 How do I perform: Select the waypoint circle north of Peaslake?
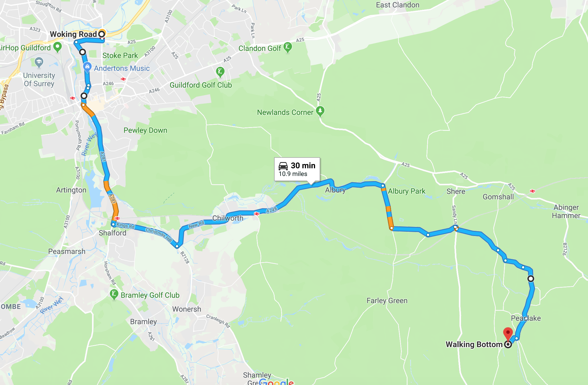[x=531, y=279]
